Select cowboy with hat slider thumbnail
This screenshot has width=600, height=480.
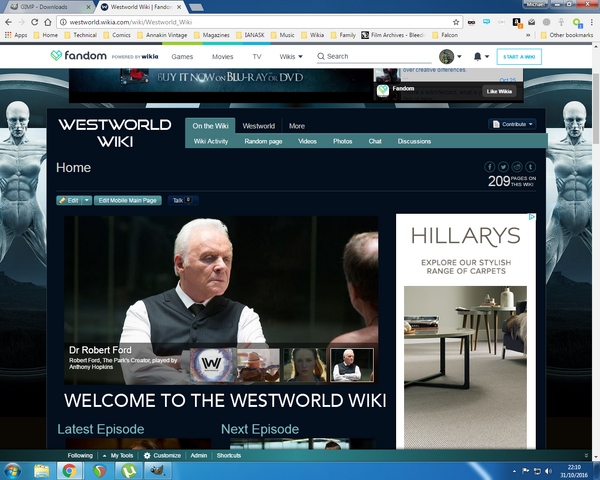click(258, 365)
